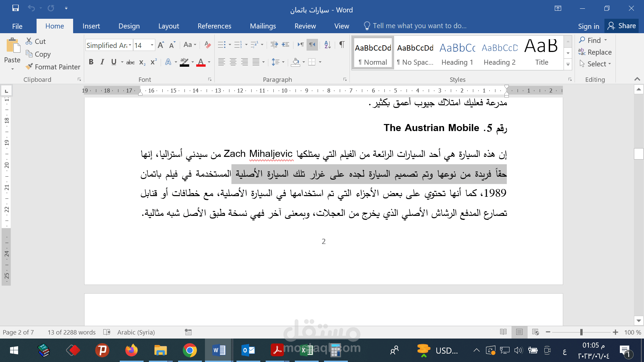Switch to Web Layout view
The image size is (644, 362).
pyautogui.click(x=535, y=332)
